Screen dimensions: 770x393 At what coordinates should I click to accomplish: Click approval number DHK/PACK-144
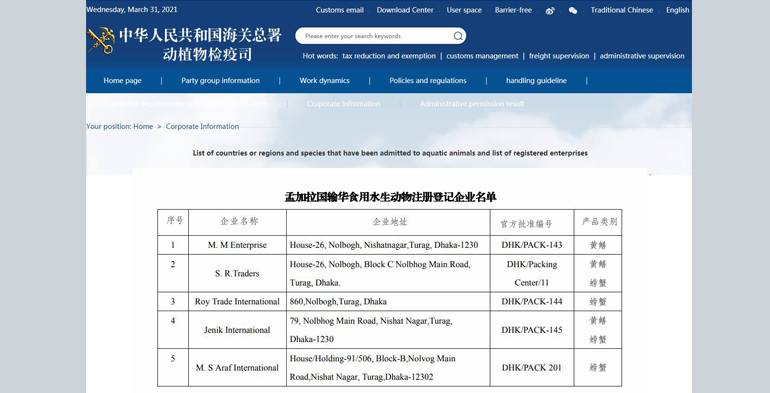[532, 302]
